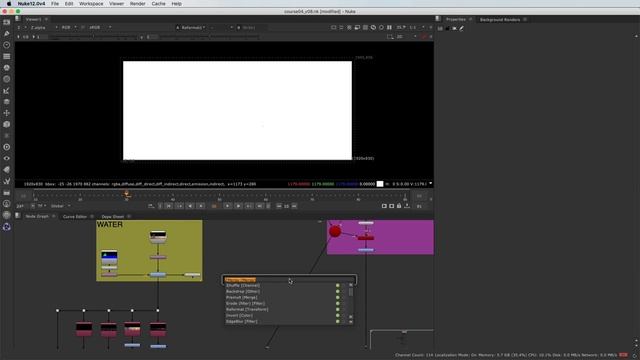Toggle the green dot on Invert [Color] row
Viewport: 640px width, 360px height.
[x=338, y=316]
